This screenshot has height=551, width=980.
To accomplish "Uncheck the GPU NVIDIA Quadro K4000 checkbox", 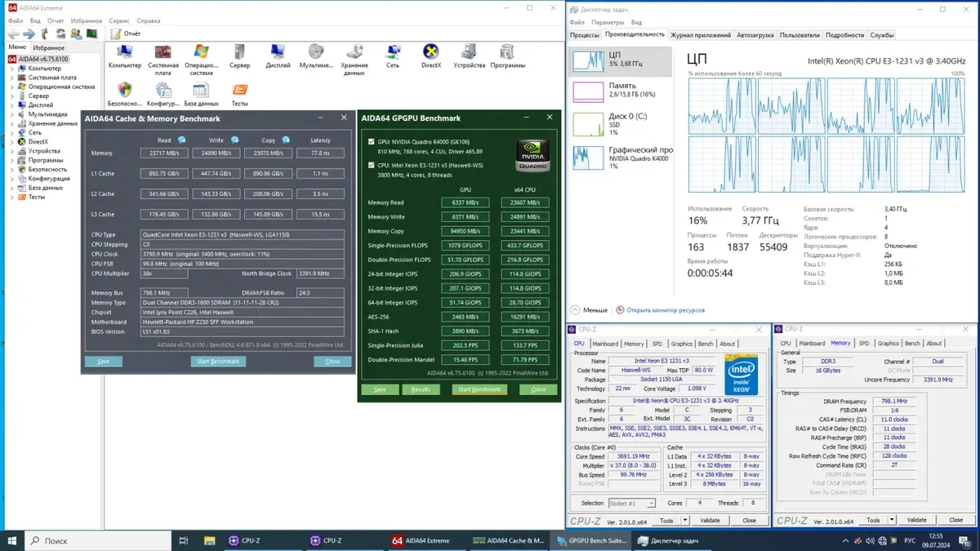I will click(x=372, y=141).
